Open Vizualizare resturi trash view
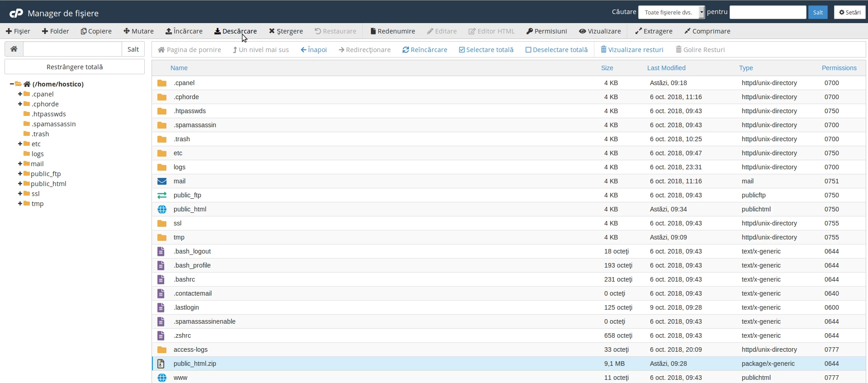 pos(631,50)
